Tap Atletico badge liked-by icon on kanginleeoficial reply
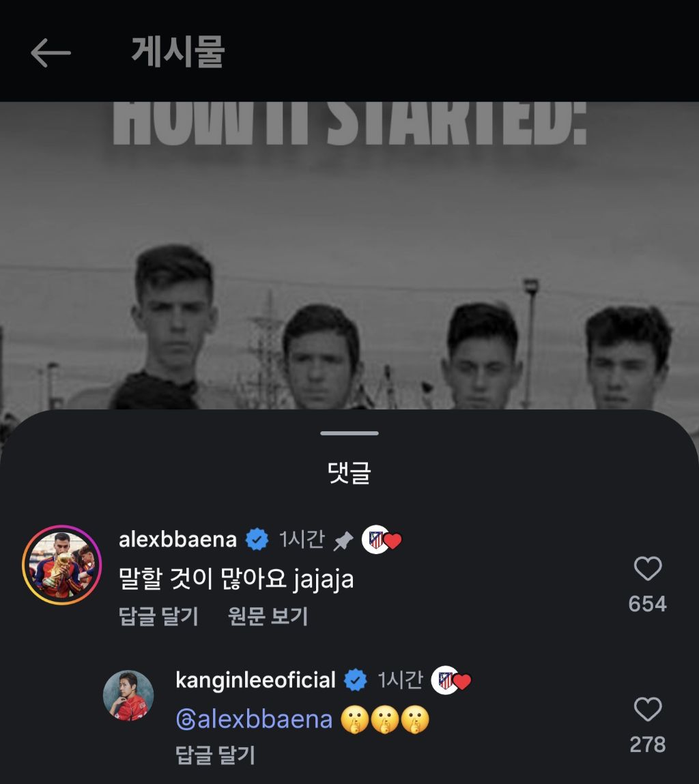699x784 pixels. pos(451,680)
